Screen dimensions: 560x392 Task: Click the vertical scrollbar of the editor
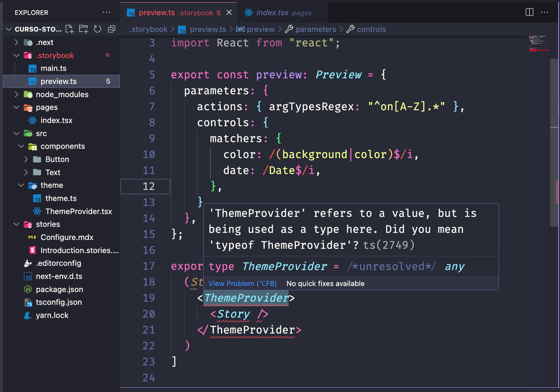coord(554,142)
